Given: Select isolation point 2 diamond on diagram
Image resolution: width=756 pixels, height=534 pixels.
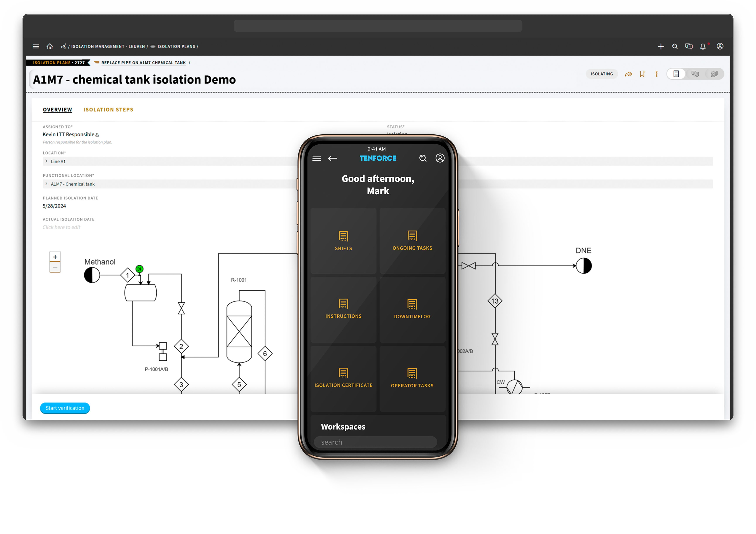Looking at the screenshot, I should click(181, 346).
